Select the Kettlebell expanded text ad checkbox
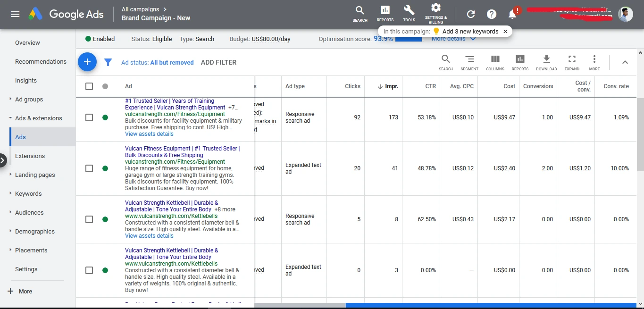The image size is (644, 309). pos(89,270)
